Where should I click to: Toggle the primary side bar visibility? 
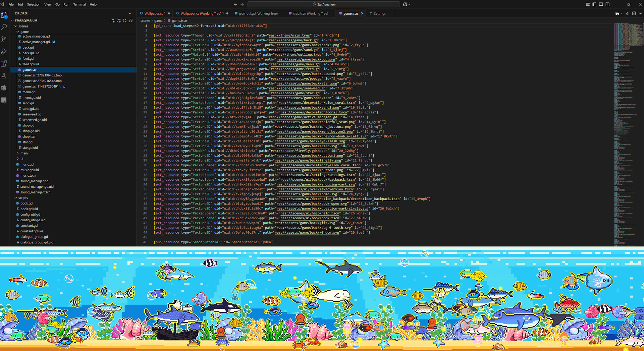594,4
